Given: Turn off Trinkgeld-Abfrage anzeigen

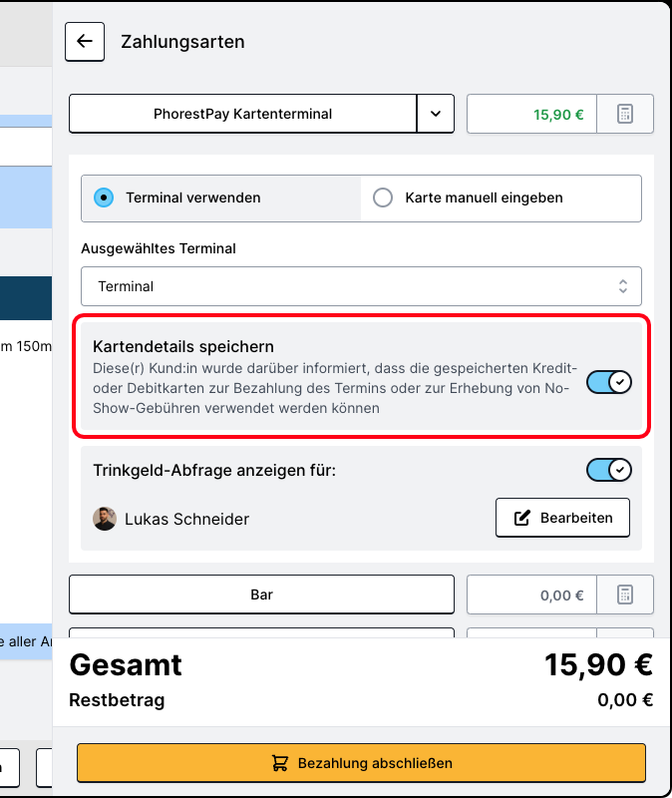Looking at the screenshot, I should click(x=608, y=470).
